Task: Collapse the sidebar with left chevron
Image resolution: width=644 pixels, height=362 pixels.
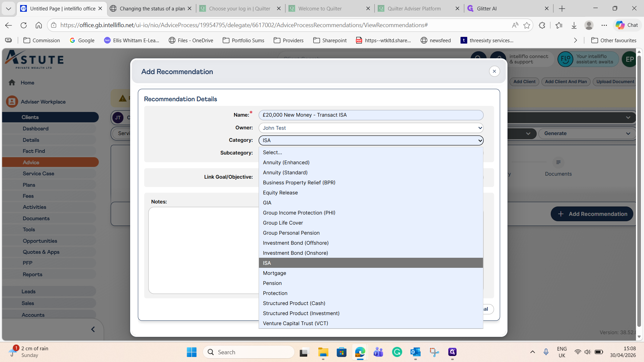Action: click(93, 329)
